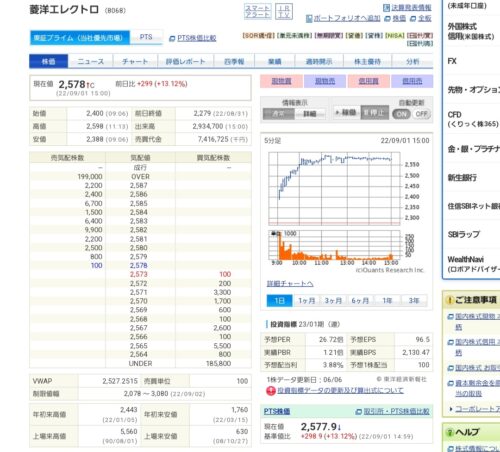This screenshot has width=500, height=452.
Task: Click the [NISA] tag
Action: pyautogui.click(x=394, y=35)
